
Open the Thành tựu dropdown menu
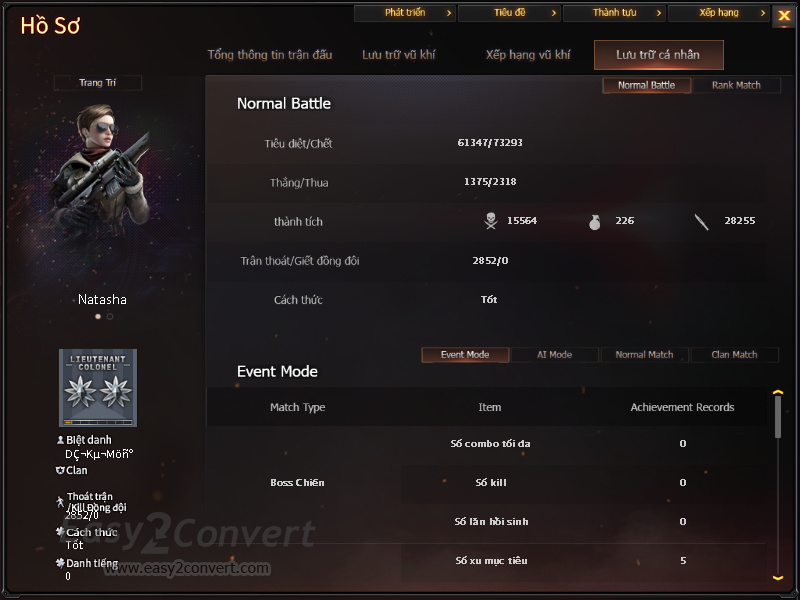[x=614, y=13]
